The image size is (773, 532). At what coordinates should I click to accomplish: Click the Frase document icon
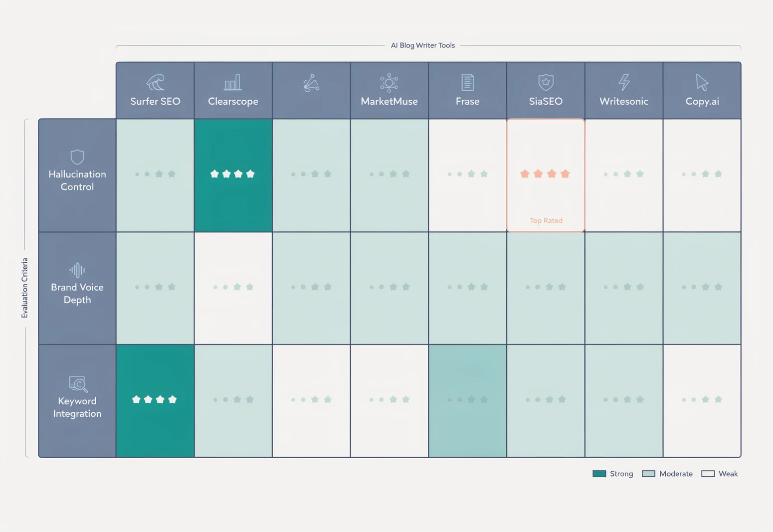[x=468, y=82]
